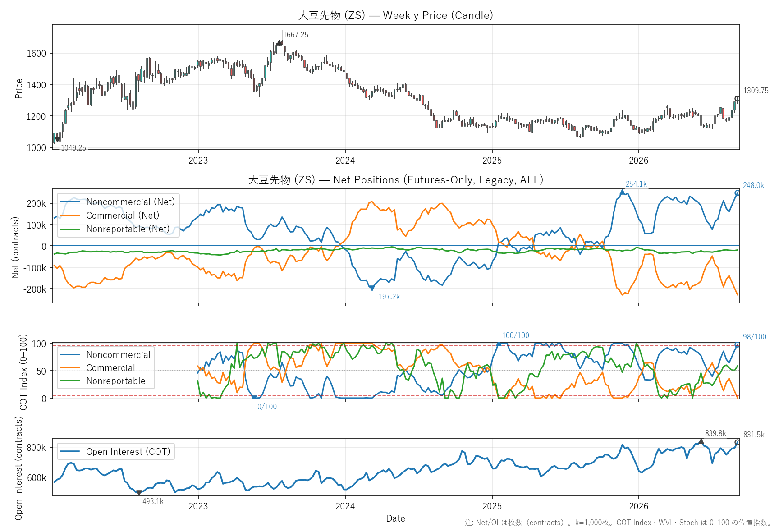Click the footnote about Net/OI contracts

(x=619, y=523)
